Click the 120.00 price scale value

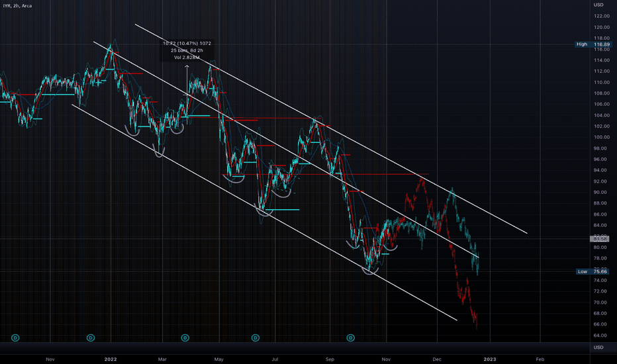602,27
